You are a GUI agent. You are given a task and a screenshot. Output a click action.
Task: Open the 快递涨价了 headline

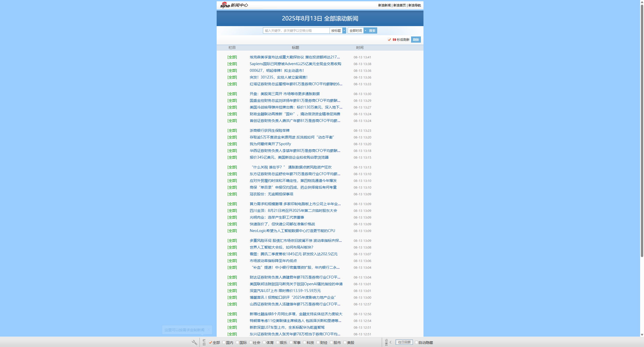tap(282, 224)
